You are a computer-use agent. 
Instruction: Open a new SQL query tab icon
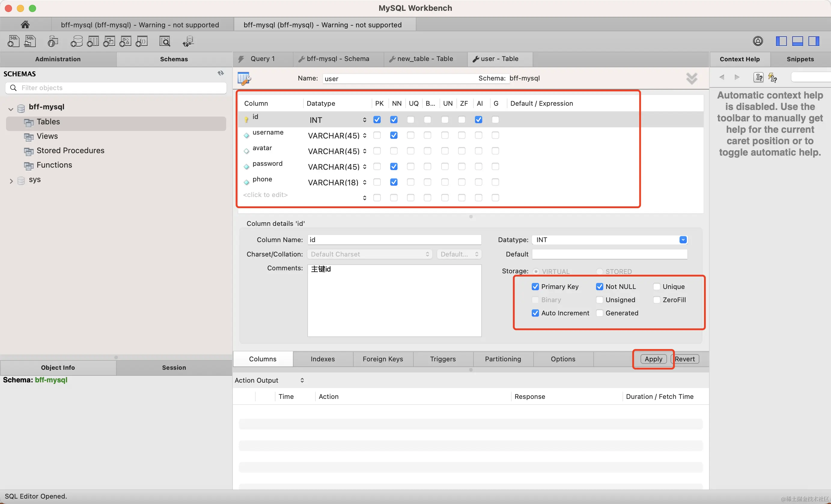click(x=14, y=41)
